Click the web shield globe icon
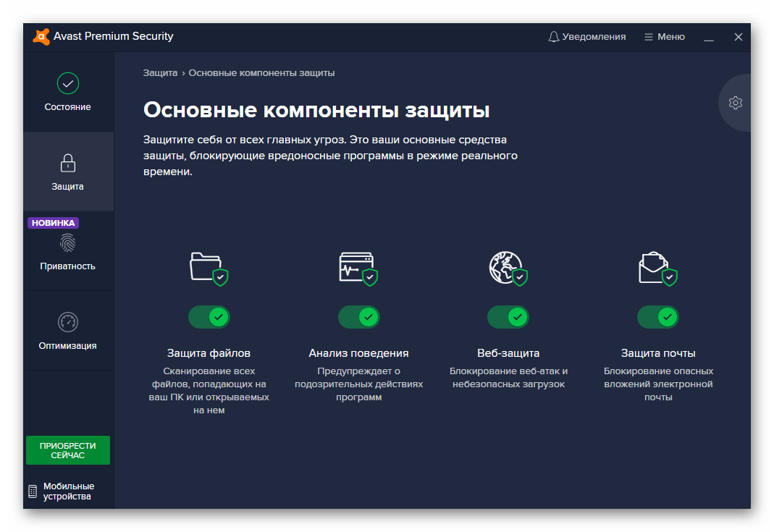The image size is (774, 532). (508, 269)
